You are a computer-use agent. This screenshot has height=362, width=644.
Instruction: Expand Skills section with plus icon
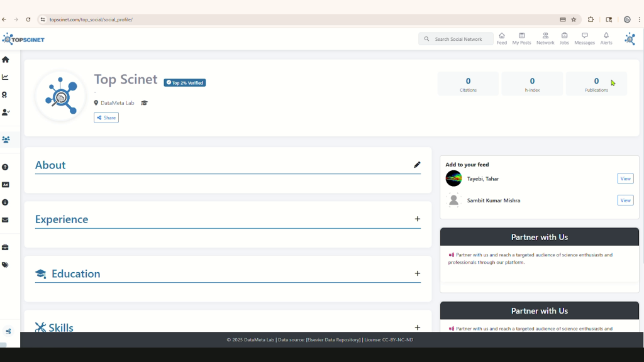tap(417, 327)
